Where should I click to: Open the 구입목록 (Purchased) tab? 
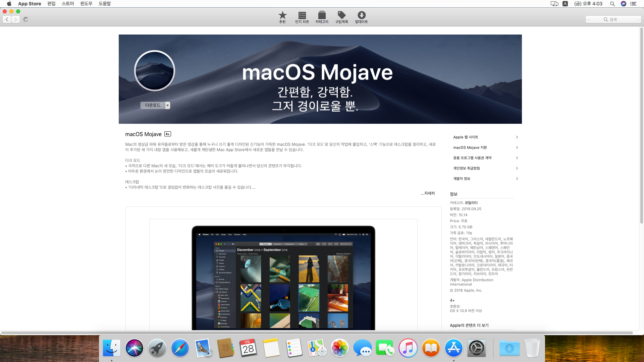[x=341, y=17]
